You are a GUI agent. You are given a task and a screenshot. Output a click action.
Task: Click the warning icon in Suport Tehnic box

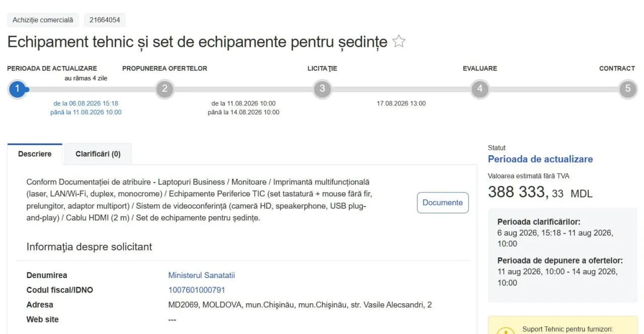pyautogui.click(x=505, y=330)
